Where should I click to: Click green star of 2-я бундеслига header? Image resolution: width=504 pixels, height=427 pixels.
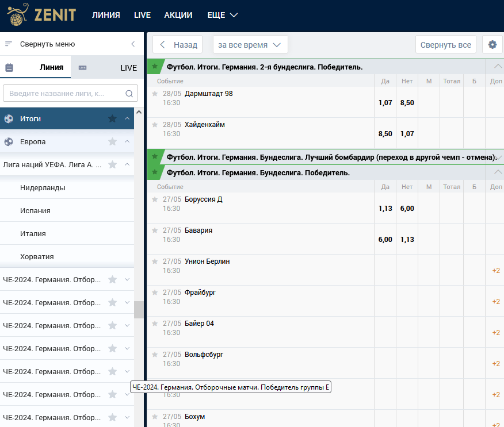pos(155,67)
